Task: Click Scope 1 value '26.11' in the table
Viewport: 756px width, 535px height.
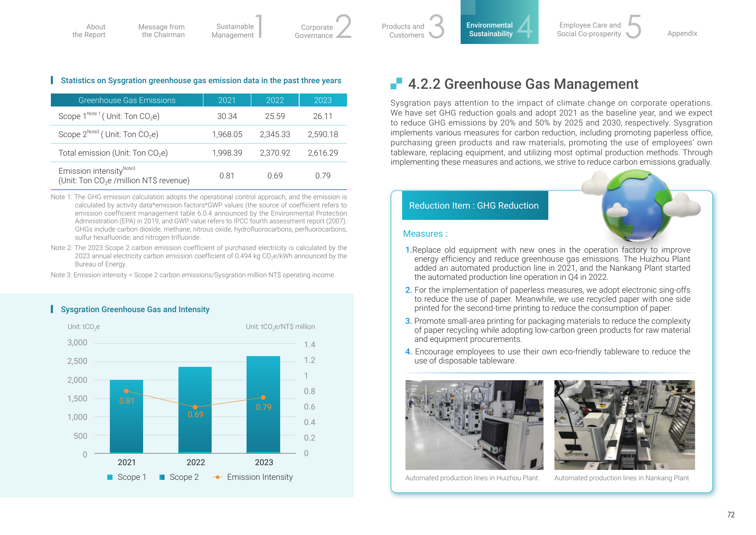Action: (x=323, y=116)
